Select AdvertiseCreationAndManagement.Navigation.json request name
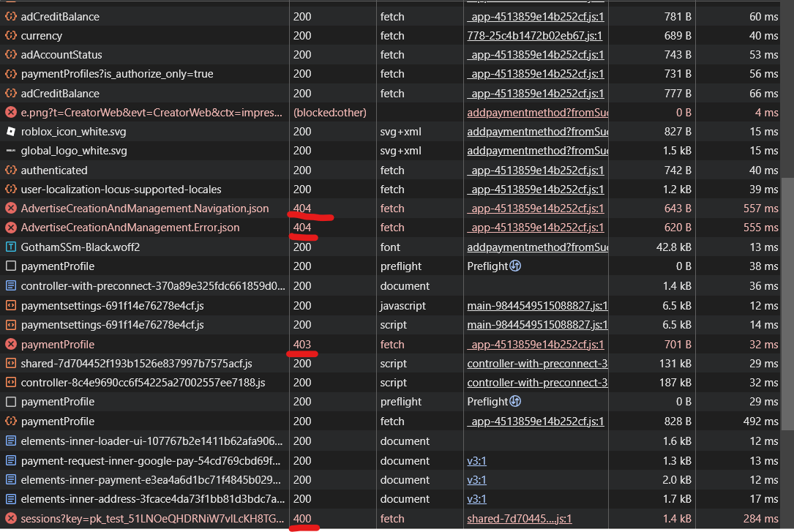 pyautogui.click(x=145, y=209)
